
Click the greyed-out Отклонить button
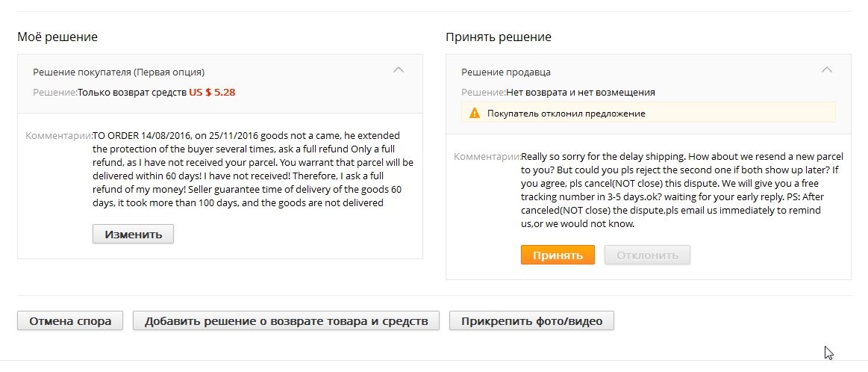(x=647, y=255)
